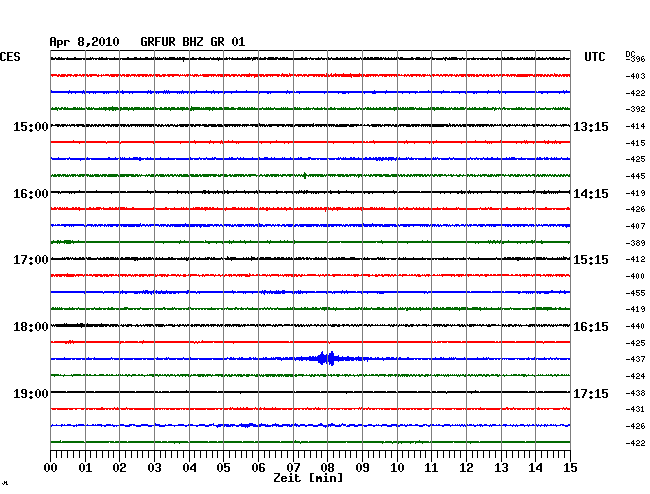Select DC offset value '-440'
This screenshot has height=494, width=650.
[x=635, y=326]
